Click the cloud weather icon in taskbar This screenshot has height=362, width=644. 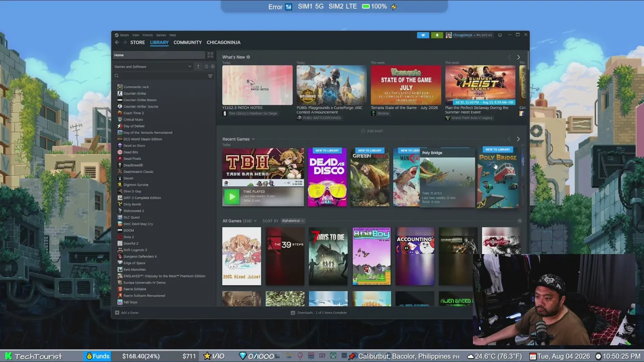[470, 356]
